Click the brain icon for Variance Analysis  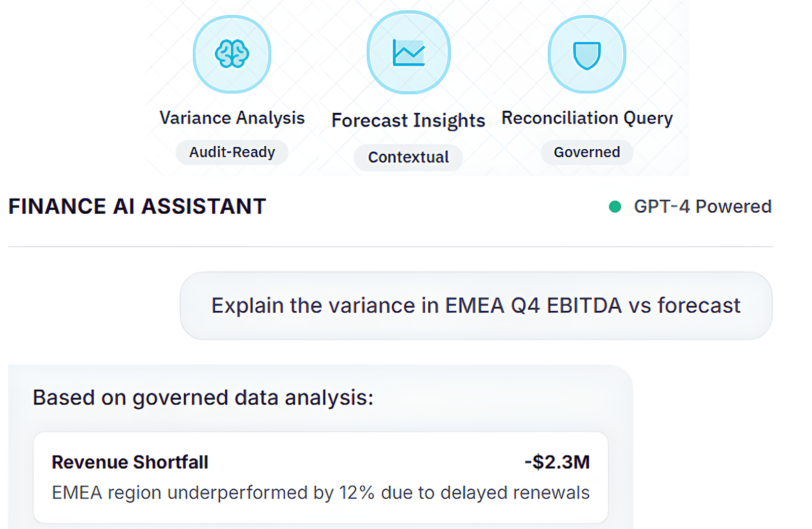[232, 54]
